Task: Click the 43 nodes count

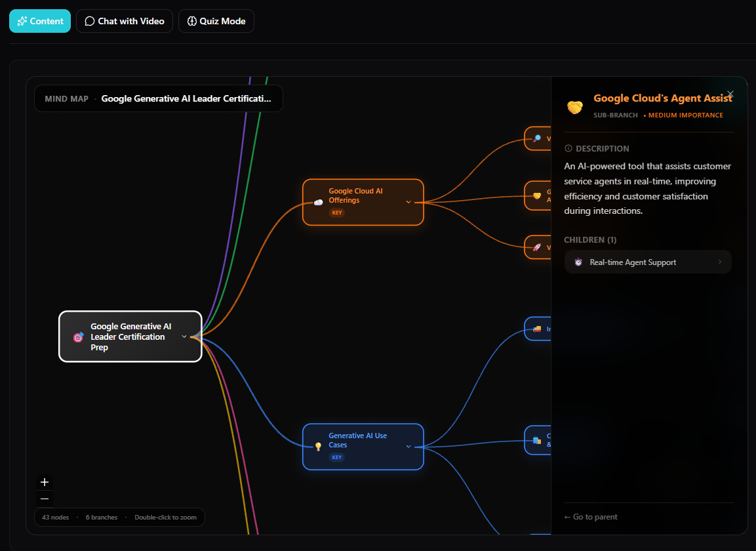Action: point(56,518)
